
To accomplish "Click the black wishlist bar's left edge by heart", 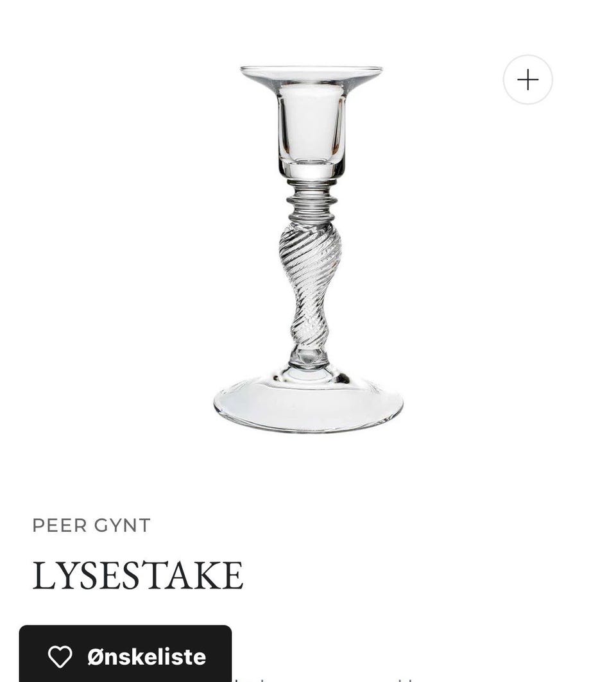I will click(26, 653).
